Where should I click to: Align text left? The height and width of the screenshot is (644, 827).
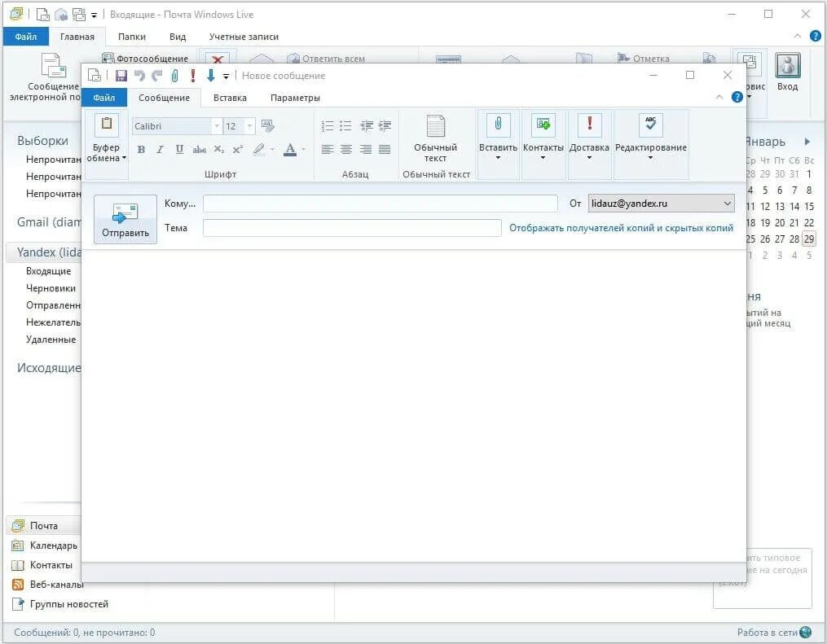point(328,150)
